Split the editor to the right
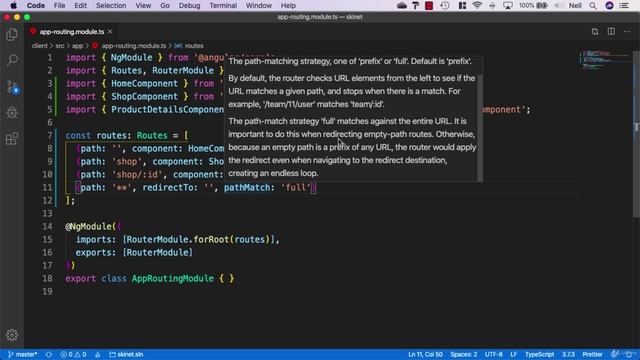640x360 pixels. [x=611, y=31]
